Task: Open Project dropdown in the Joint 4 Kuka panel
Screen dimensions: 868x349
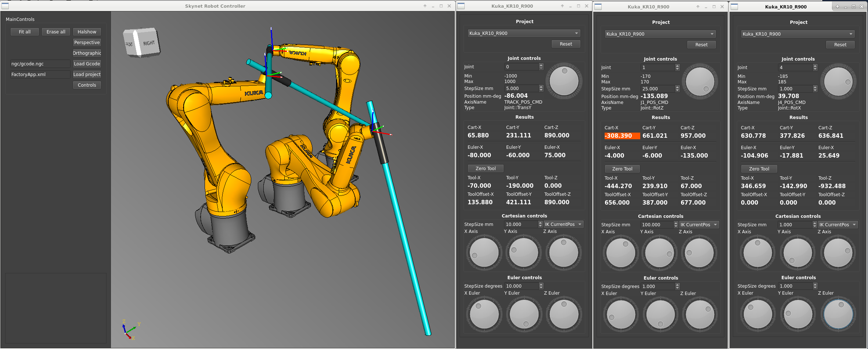Action: tap(797, 34)
